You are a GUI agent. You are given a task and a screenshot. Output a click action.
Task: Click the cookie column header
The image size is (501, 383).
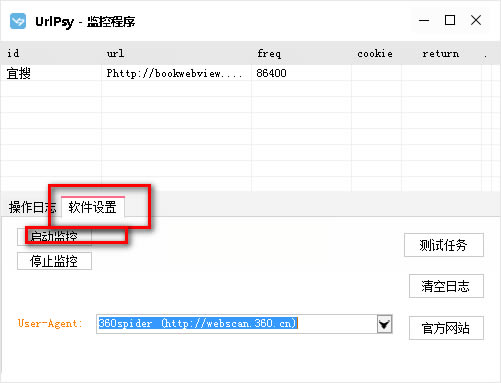tap(377, 53)
